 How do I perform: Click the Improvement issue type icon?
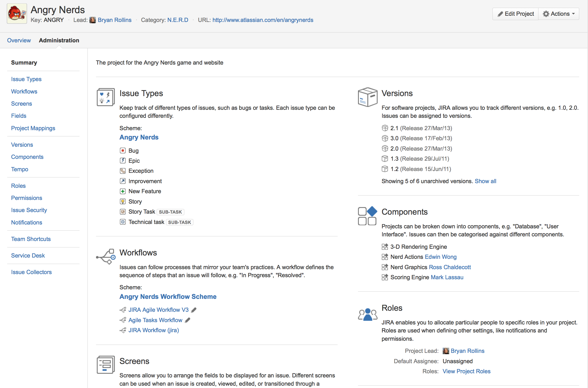(x=123, y=181)
